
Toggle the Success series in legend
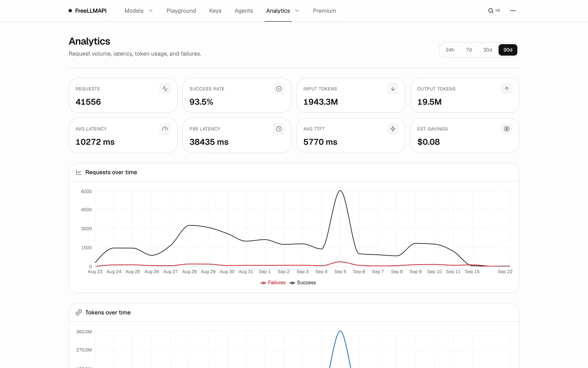pos(302,283)
